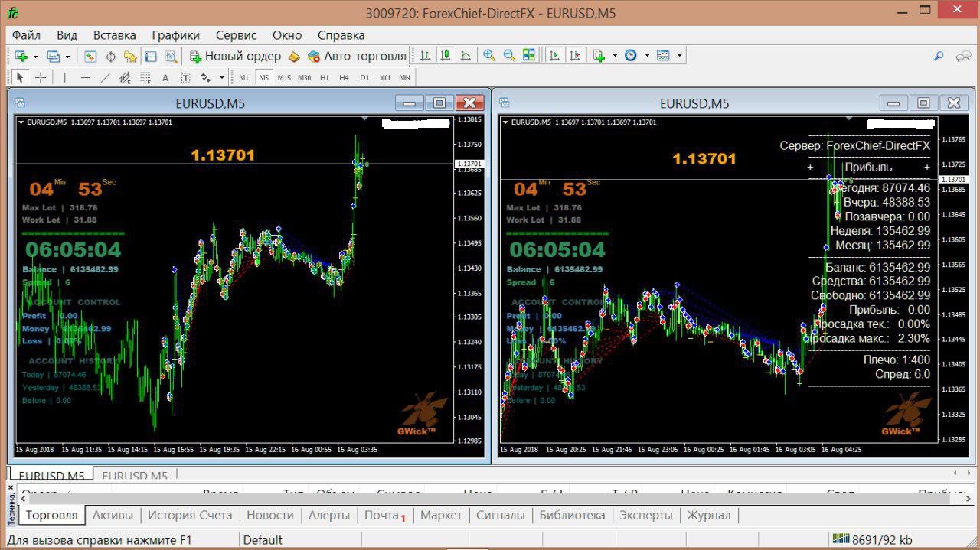Expand indicators list dropdown arrow
The width and height of the screenshot is (980, 550).
[x=615, y=56]
